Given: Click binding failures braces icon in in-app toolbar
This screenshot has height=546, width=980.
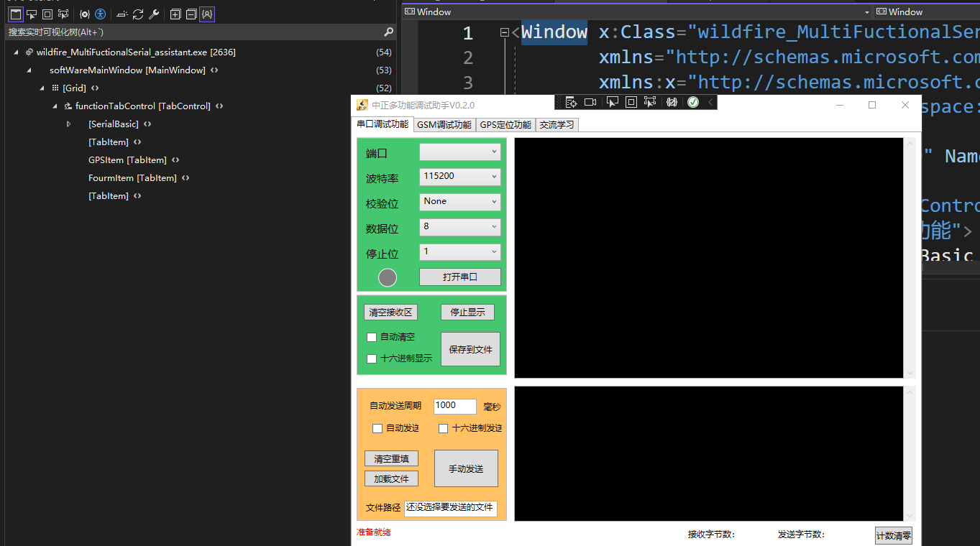Looking at the screenshot, I should click(x=672, y=102).
